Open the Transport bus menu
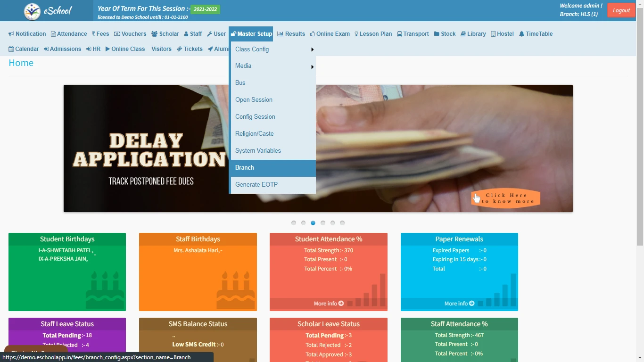This screenshot has height=362, width=644. click(x=413, y=34)
